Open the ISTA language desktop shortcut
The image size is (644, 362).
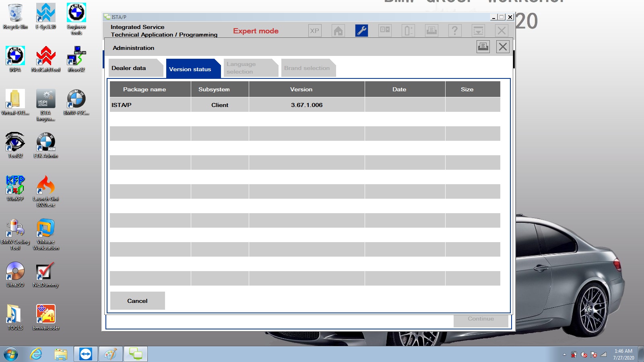tap(45, 105)
